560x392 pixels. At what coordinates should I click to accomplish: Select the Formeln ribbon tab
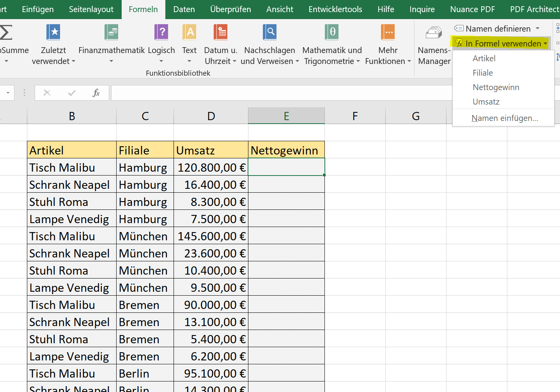143,9
